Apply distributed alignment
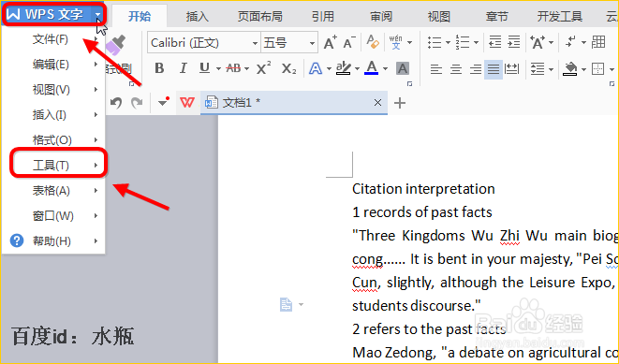The height and width of the screenshot is (364, 619). pos(512,69)
